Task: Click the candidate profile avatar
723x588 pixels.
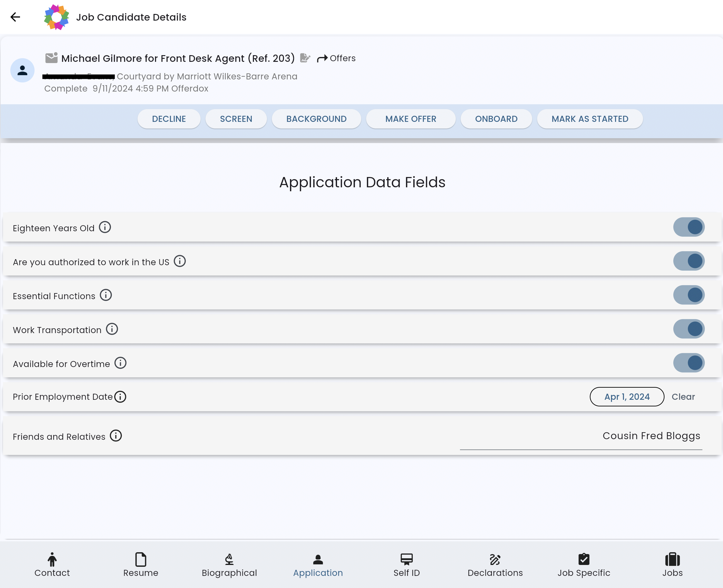Action: pos(22,70)
